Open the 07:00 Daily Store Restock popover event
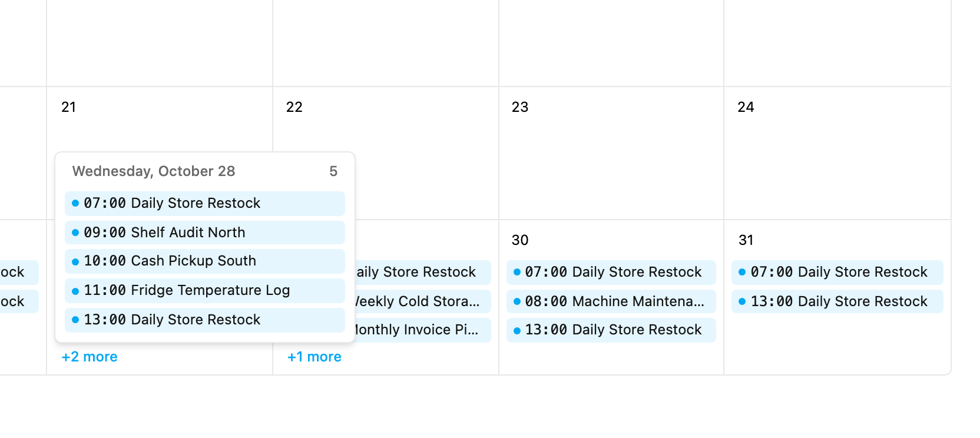The width and height of the screenshot is (980, 438). tap(204, 203)
